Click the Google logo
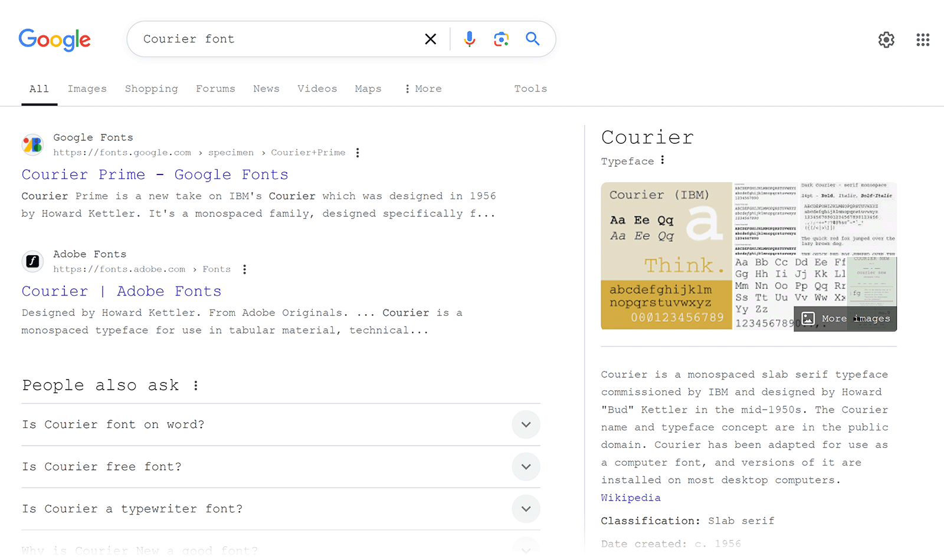Viewport: 944px width, 560px height. tap(54, 39)
